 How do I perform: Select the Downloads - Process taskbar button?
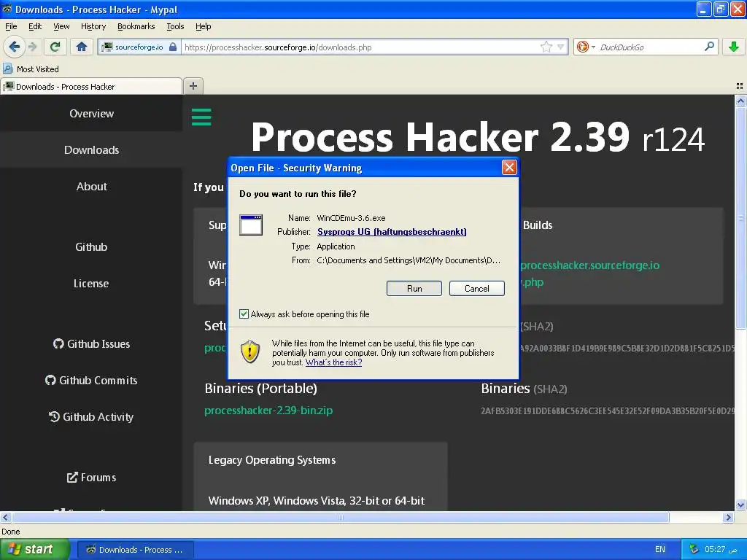click(135, 550)
